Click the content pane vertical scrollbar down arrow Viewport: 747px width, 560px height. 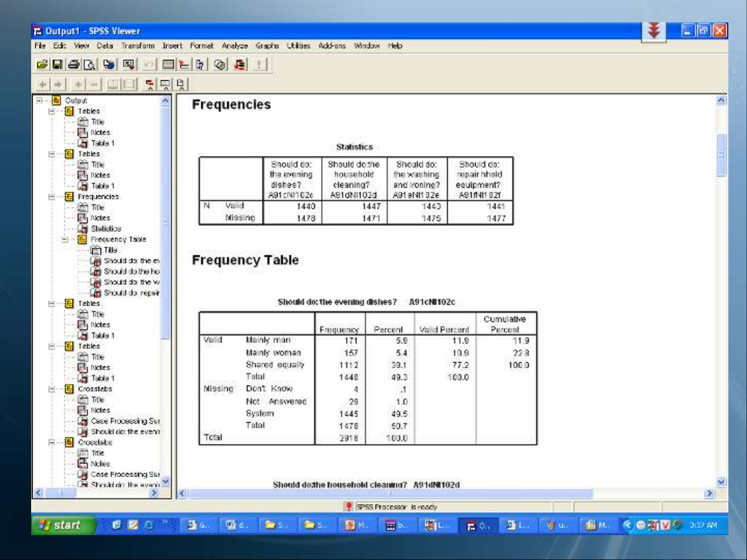click(x=721, y=482)
